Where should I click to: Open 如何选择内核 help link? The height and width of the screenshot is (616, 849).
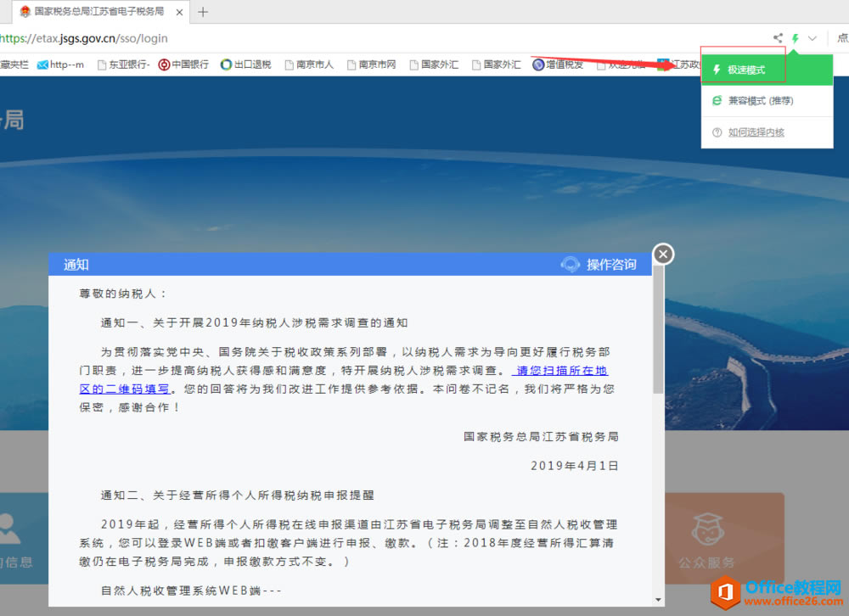pyautogui.click(x=756, y=132)
